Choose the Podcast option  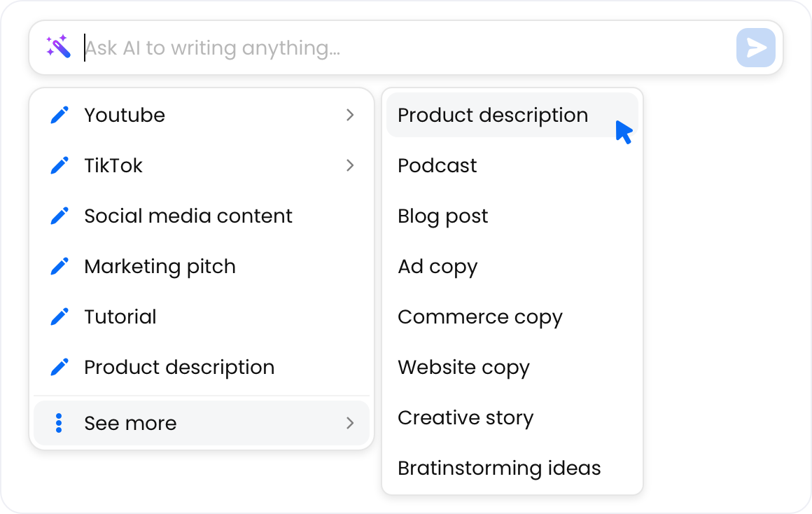437,165
